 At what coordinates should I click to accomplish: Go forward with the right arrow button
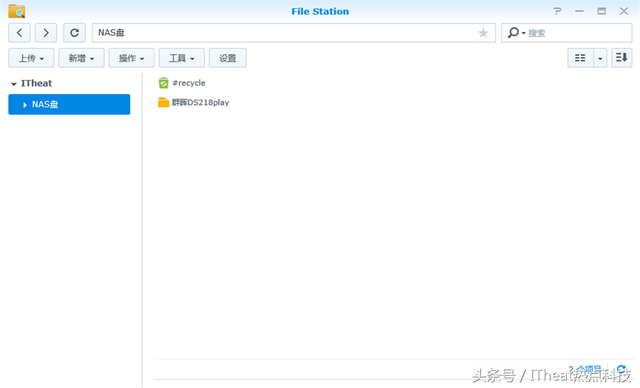[46, 33]
